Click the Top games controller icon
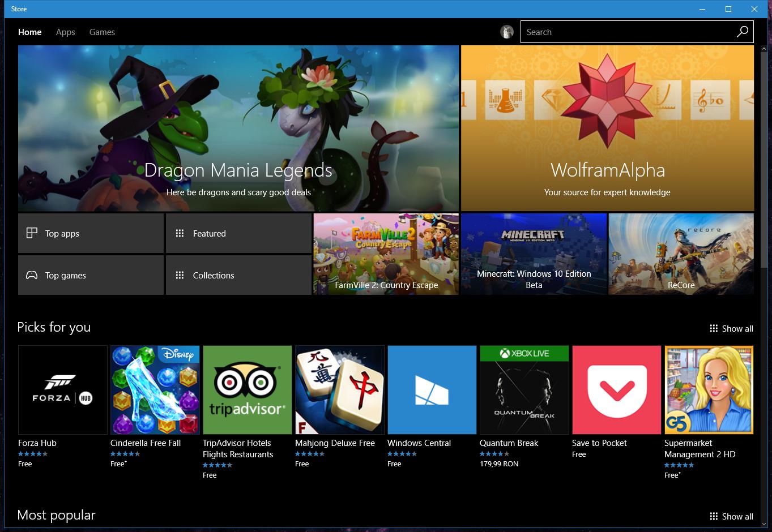The image size is (772, 532). 32,275
